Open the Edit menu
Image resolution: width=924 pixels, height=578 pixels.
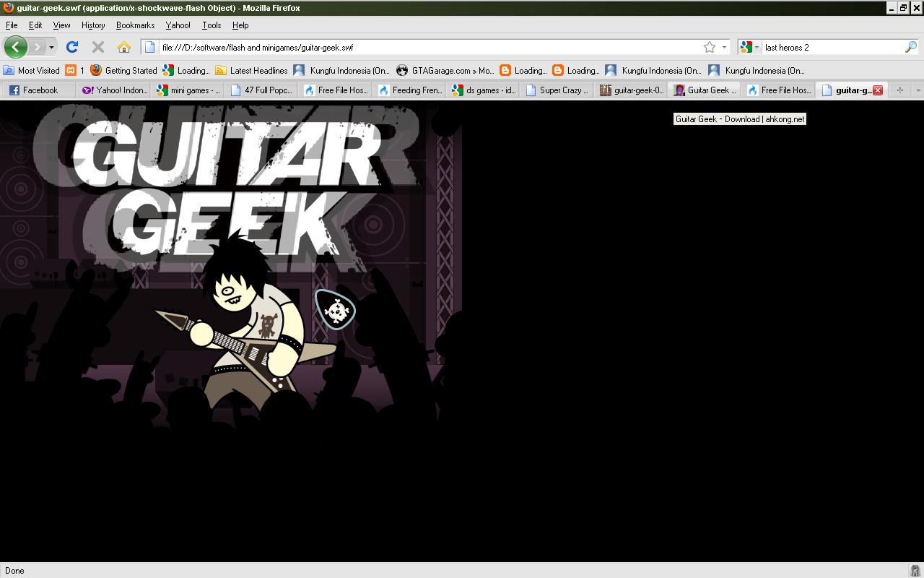(35, 25)
